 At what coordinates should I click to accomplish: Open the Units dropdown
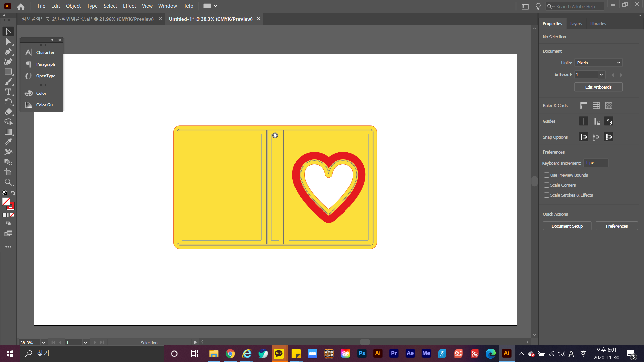pos(598,63)
